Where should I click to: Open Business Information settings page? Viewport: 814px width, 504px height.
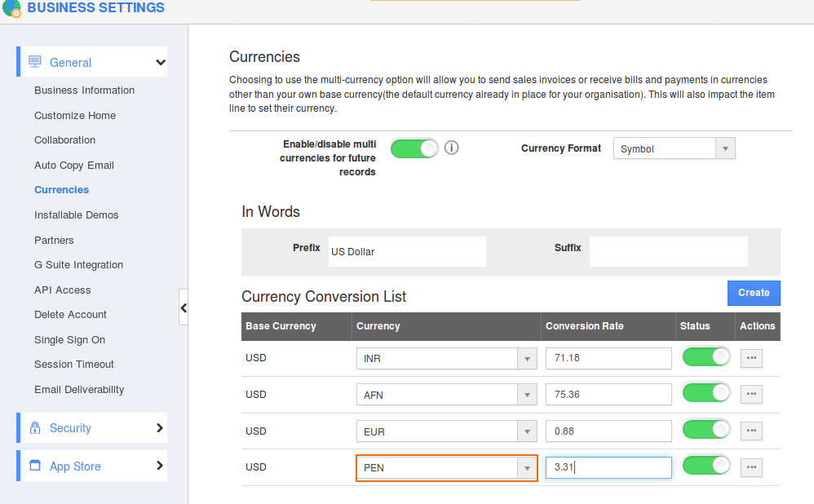tap(84, 90)
